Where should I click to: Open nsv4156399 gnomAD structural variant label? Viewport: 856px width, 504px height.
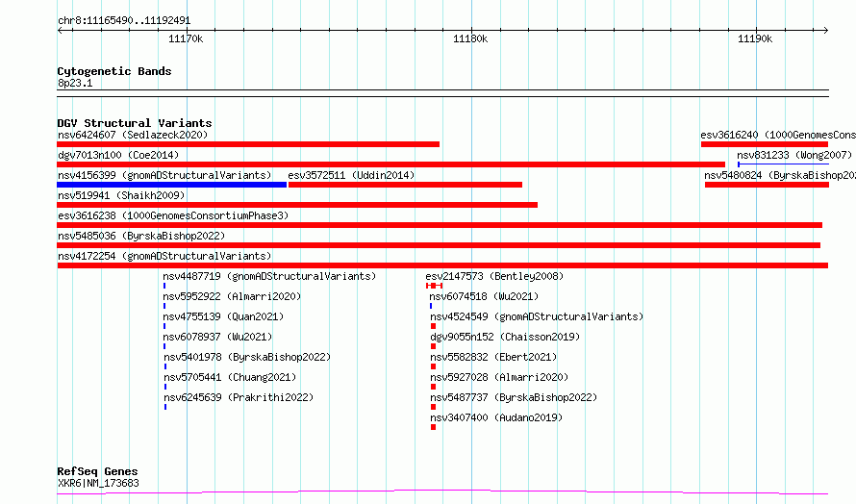click(x=164, y=175)
